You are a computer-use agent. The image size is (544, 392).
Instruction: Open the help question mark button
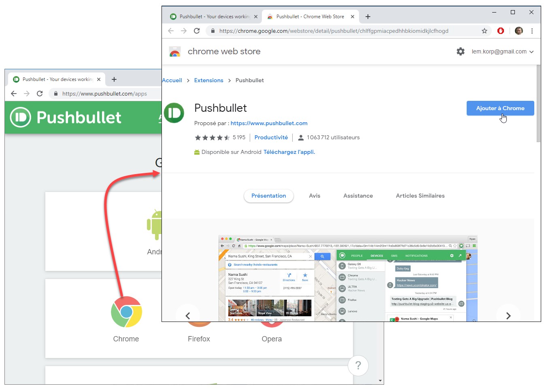(358, 365)
